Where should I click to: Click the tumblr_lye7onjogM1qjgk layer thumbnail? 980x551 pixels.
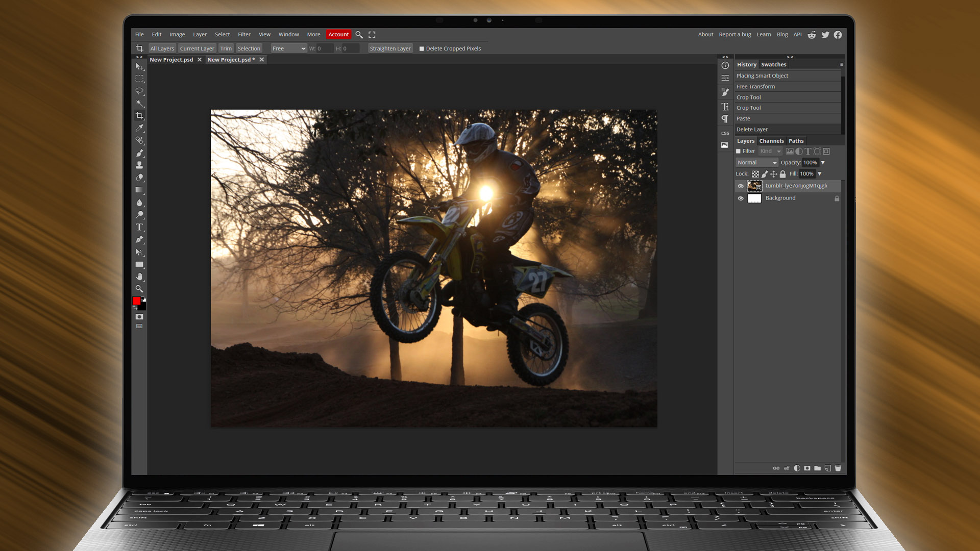click(754, 186)
